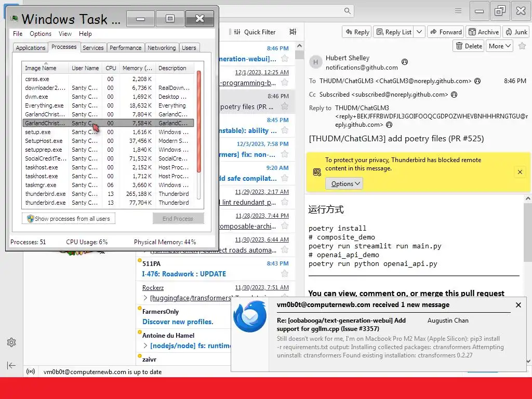Star the composable-archi message
This screenshot has height=399, width=532.
(285, 226)
